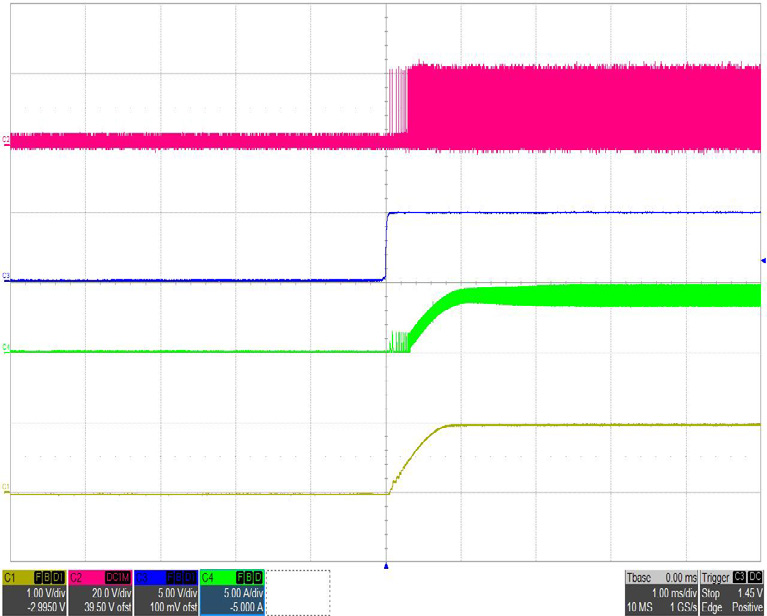Click the trigger level arrow on right edge
This screenshot has height=616, width=767.
762,260
